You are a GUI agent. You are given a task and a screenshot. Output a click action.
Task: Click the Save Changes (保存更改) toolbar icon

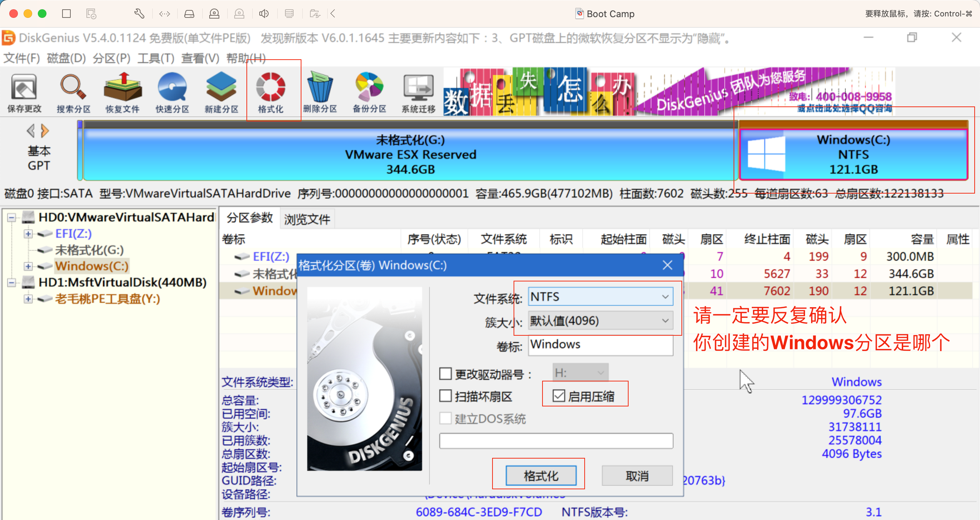point(24,93)
